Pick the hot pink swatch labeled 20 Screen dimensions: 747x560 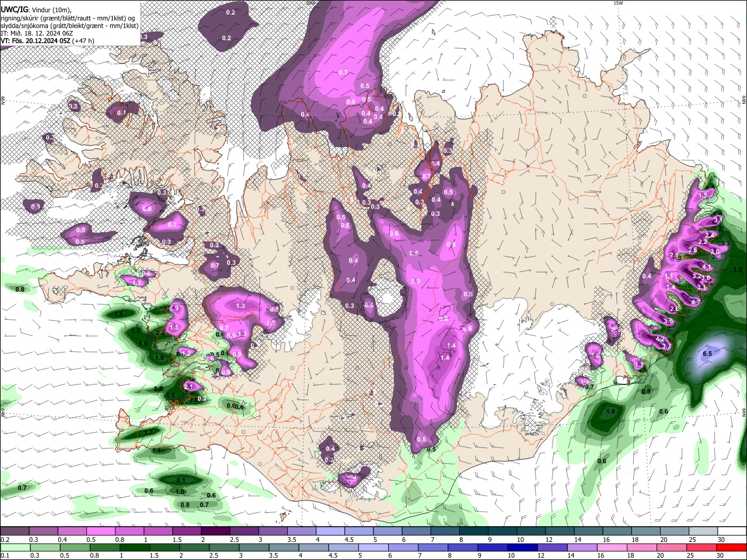click(672, 548)
